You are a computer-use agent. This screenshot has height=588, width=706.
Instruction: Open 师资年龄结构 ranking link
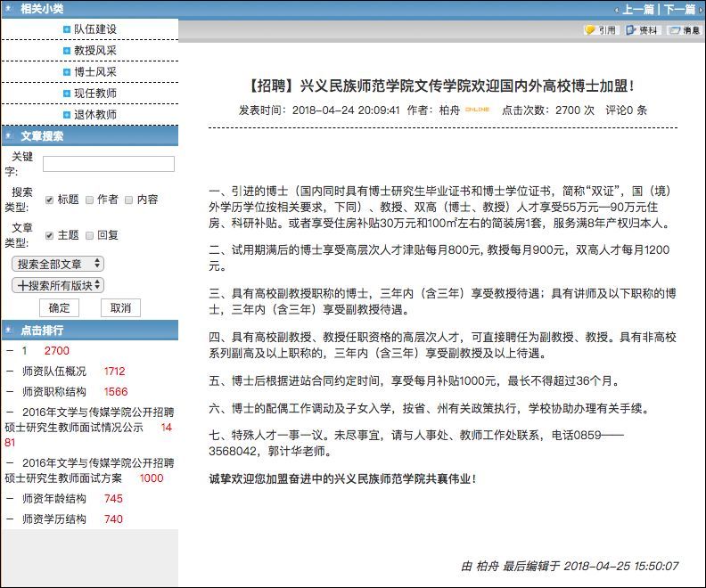54,499
